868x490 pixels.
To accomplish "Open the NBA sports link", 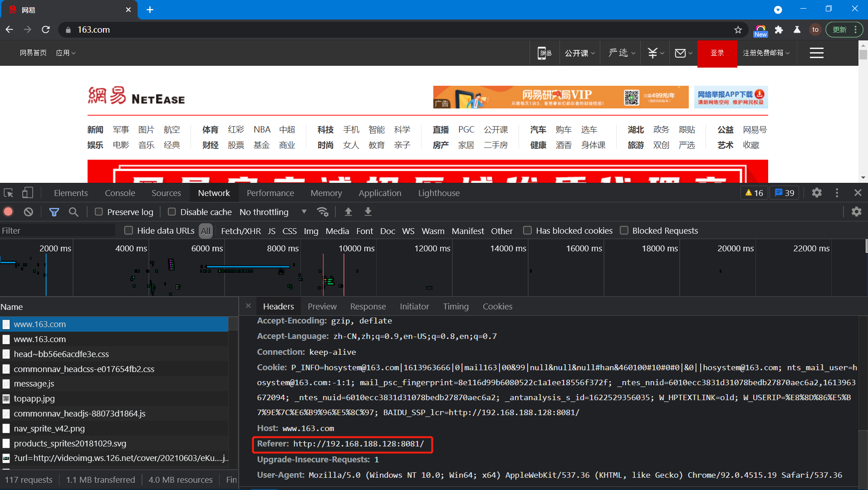I will (262, 130).
